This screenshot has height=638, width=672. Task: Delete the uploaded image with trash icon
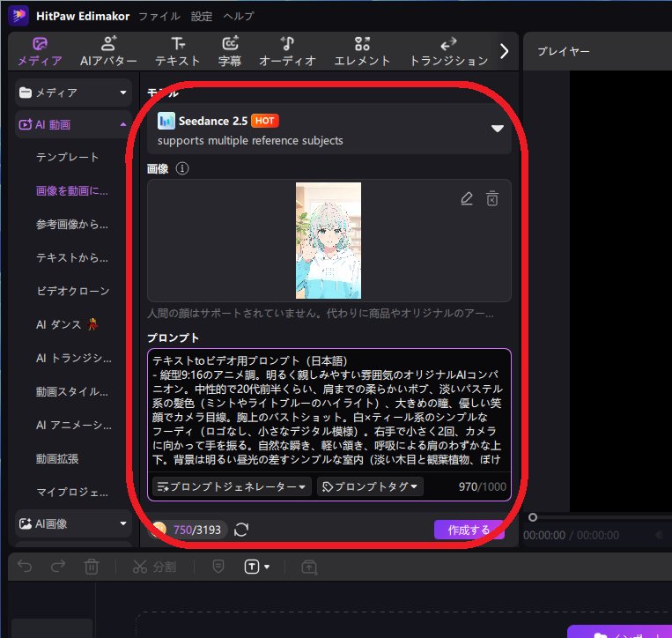pyautogui.click(x=492, y=199)
